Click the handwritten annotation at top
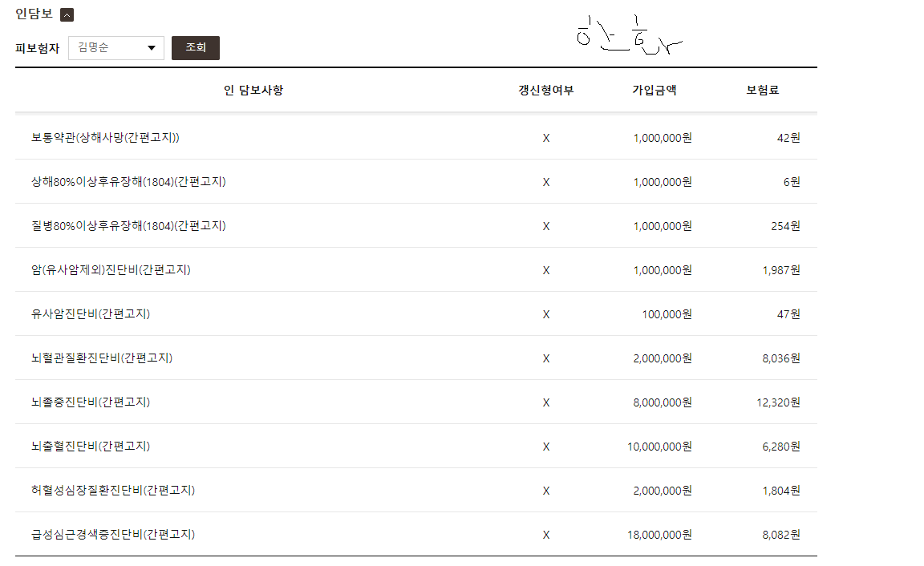 point(630,35)
